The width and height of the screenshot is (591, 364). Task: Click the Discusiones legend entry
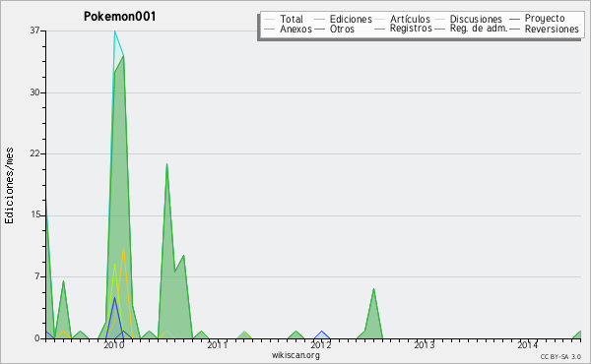point(468,19)
